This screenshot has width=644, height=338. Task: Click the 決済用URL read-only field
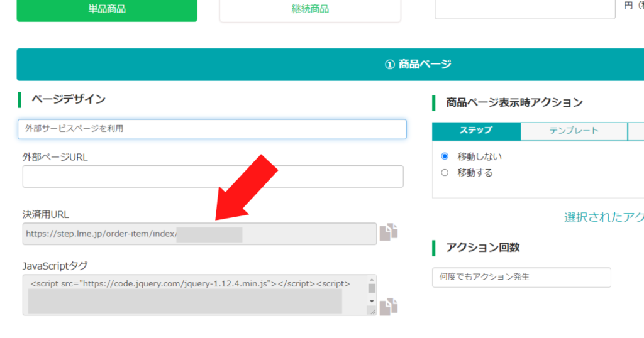pyautogui.click(x=199, y=234)
